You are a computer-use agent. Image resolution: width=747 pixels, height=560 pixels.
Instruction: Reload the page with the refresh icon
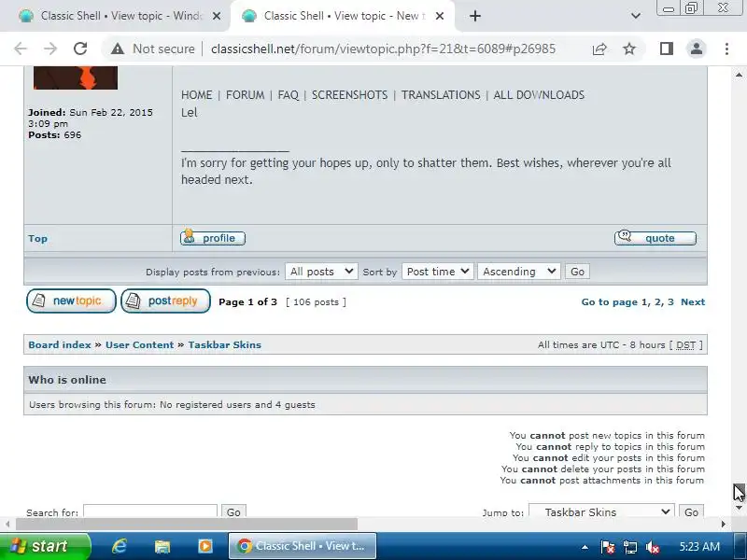click(x=80, y=49)
